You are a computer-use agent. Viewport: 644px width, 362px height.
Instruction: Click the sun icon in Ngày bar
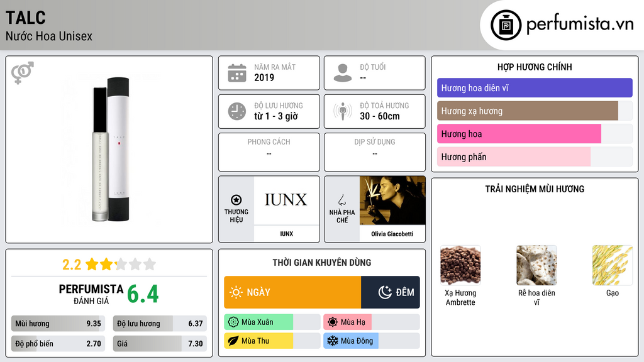point(236,292)
